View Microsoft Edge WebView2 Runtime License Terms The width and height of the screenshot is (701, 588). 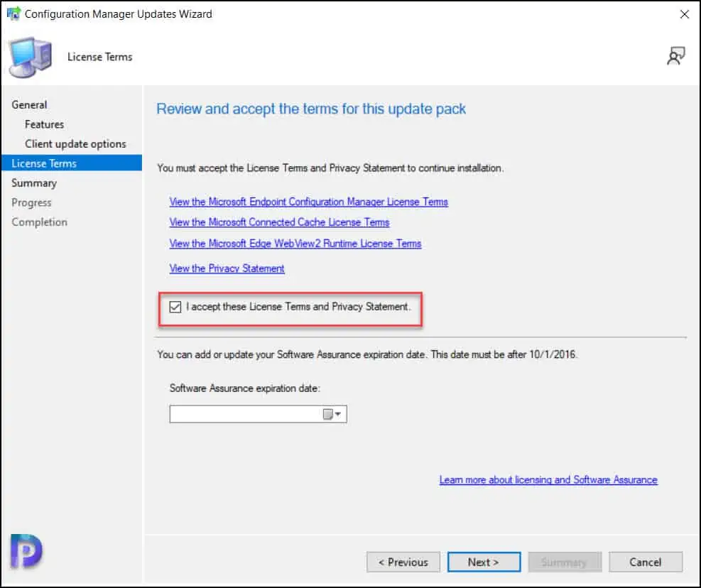coord(295,244)
